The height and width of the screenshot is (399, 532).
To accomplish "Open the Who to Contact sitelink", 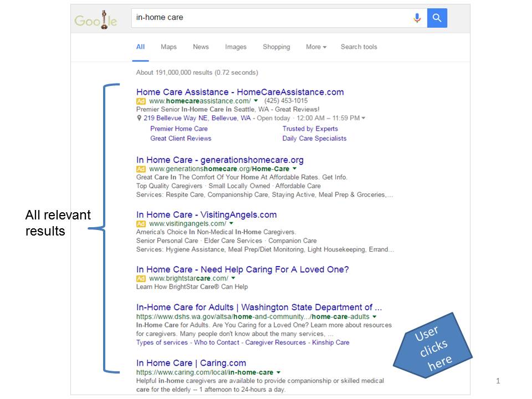I will [217, 342].
